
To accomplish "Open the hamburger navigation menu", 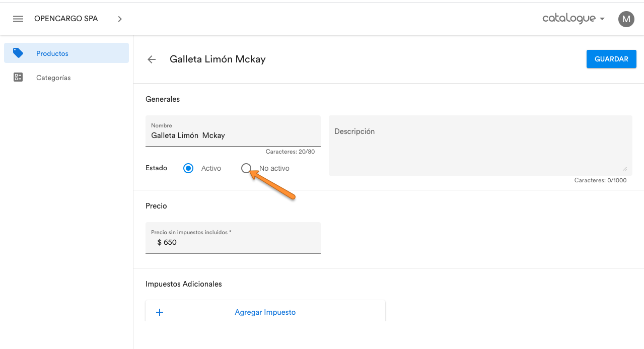I will click(18, 19).
